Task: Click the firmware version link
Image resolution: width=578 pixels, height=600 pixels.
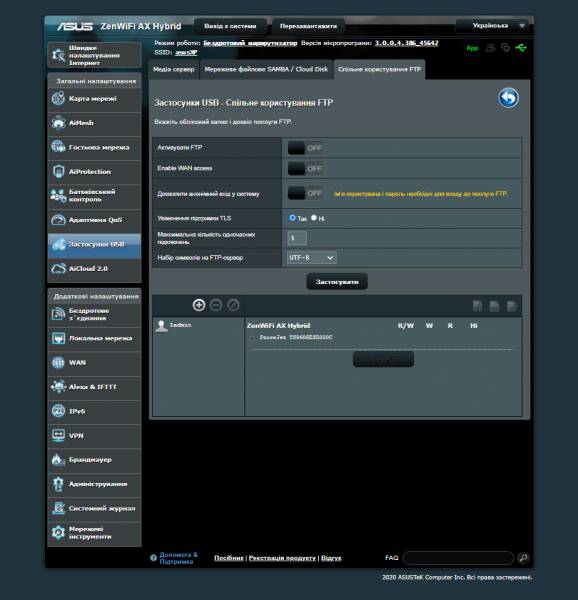Action: pos(406,43)
